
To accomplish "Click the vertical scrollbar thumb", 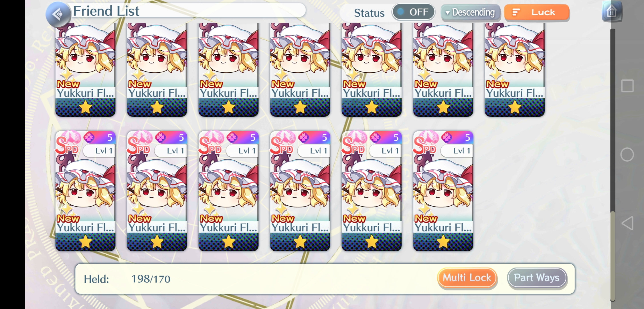I will [613, 256].
